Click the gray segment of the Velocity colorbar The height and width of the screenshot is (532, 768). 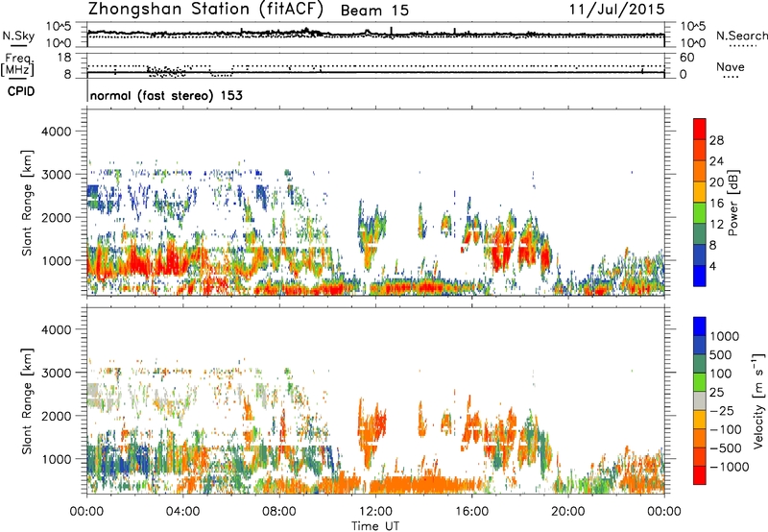click(x=700, y=400)
